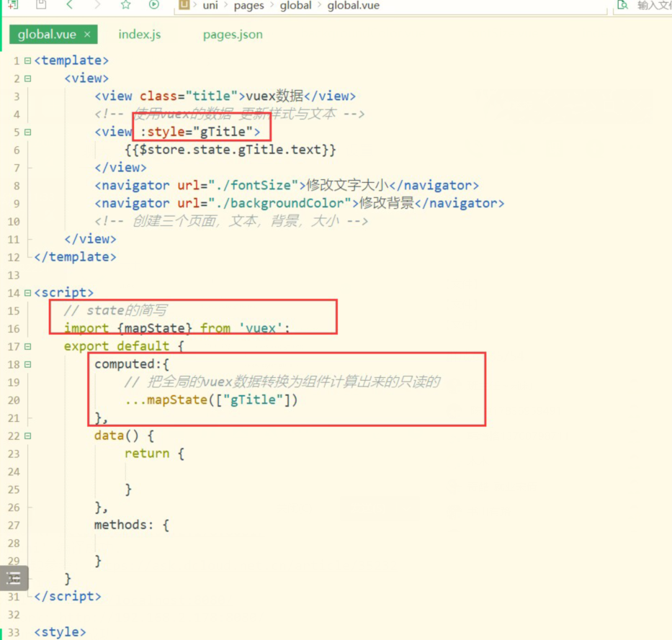The image size is (672, 640).
Task: Open the document outline button at bottom-left
Action: pos(14,578)
